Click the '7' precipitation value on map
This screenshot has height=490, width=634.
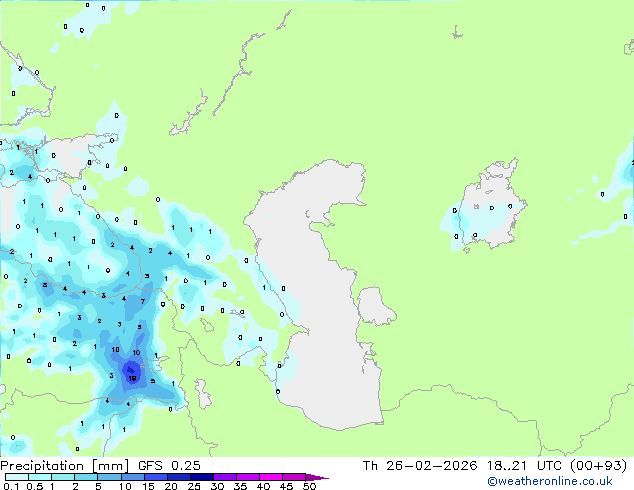pos(143,302)
